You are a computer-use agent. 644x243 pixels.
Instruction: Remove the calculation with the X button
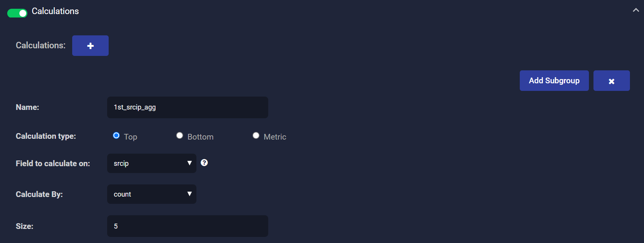click(x=611, y=81)
